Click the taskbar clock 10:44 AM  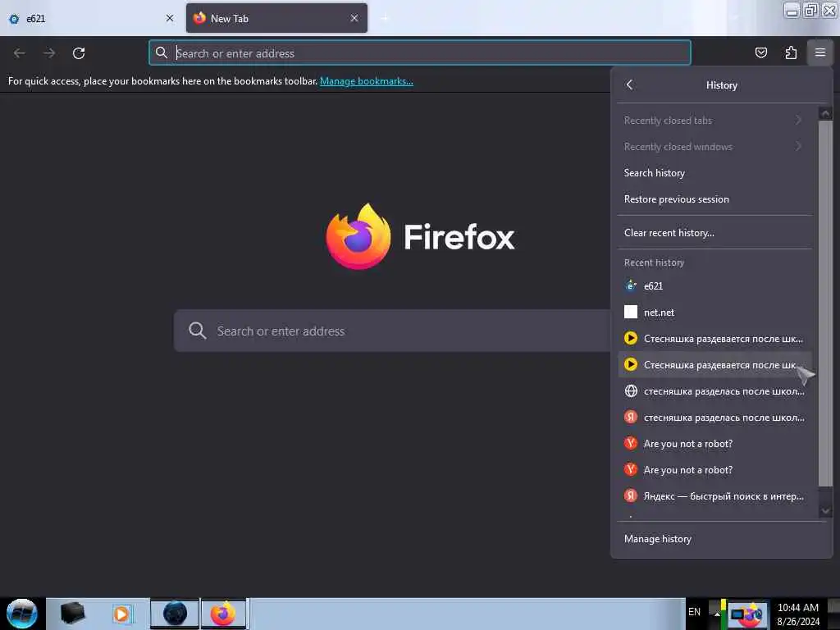(x=797, y=614)
